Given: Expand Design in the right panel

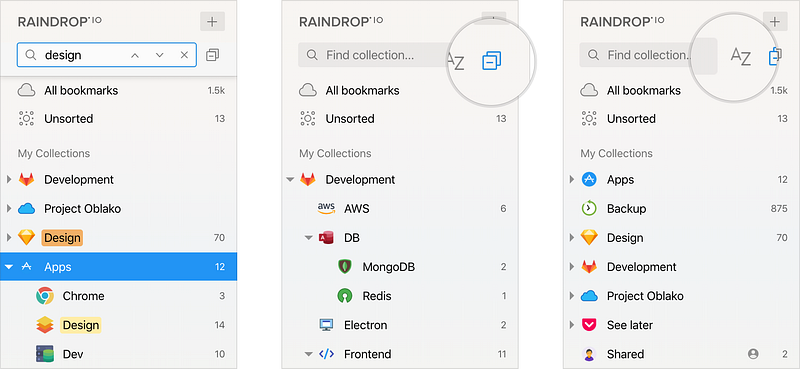Looking at the screenshot, I should point(571,238).
